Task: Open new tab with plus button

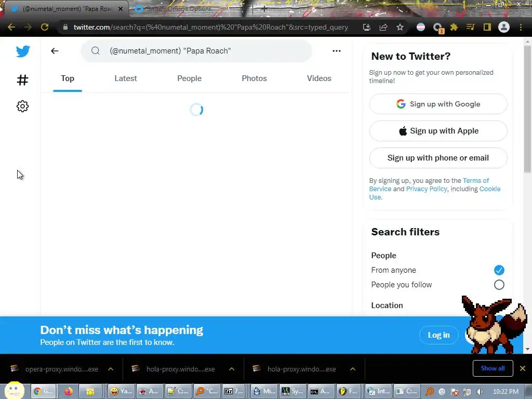Action: 264,9
